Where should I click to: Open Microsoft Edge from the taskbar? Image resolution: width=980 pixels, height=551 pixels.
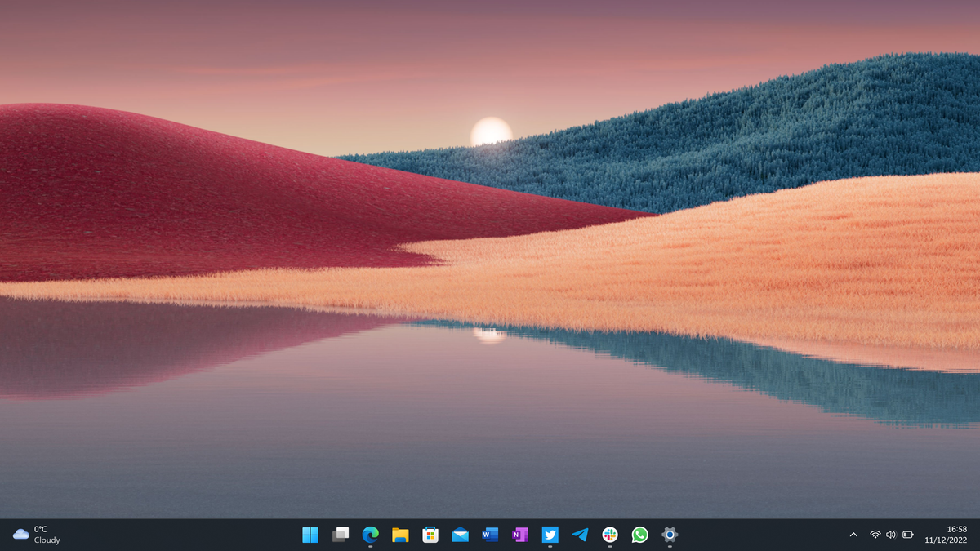[x=369, y=535]
